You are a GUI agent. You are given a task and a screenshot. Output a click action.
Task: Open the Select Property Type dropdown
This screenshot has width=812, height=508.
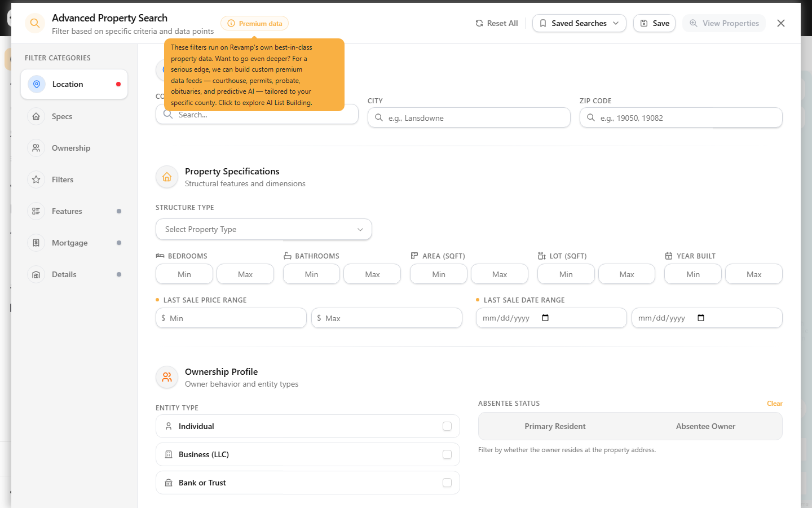pos(264,229)
